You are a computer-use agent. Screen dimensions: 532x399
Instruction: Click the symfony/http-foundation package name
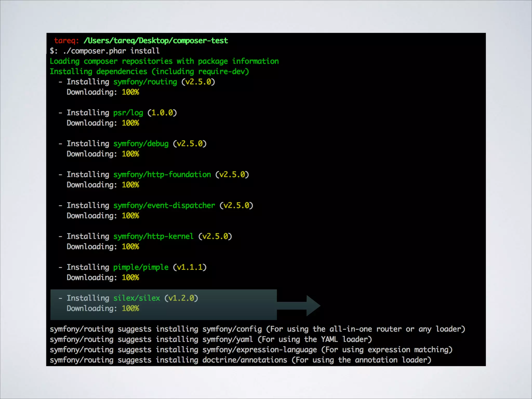162,175
